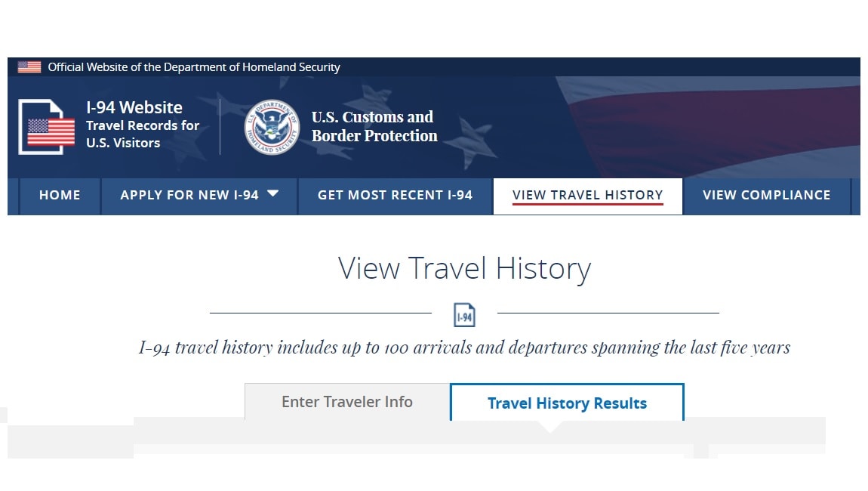Go to GET MOST RECENT I-94
The width and height of the screenshot is (868, 491).
(x=396, y=196)
